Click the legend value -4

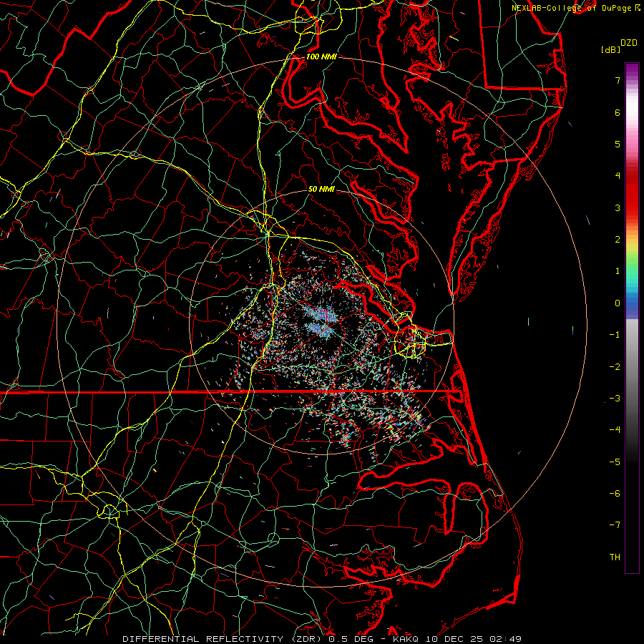coord(615,430)
